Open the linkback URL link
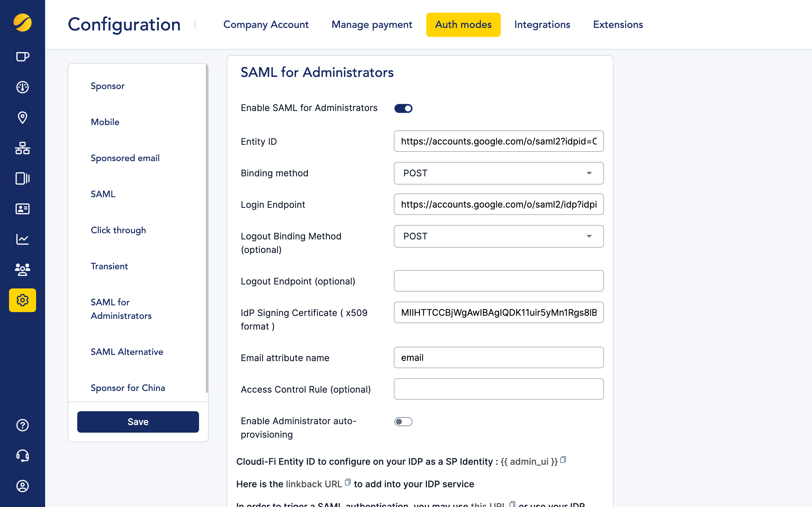 point(313,484)
